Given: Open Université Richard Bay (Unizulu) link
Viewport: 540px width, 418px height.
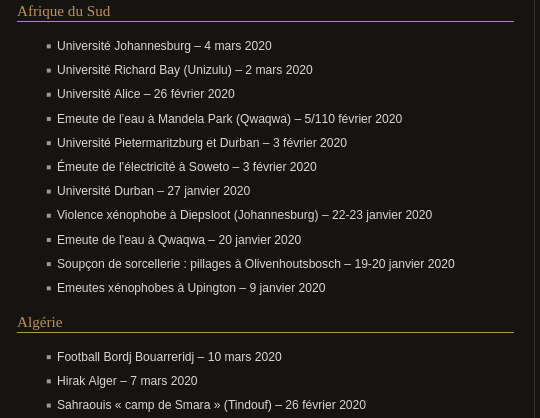Looking at the screenshot, I should [x=185, y=70].
